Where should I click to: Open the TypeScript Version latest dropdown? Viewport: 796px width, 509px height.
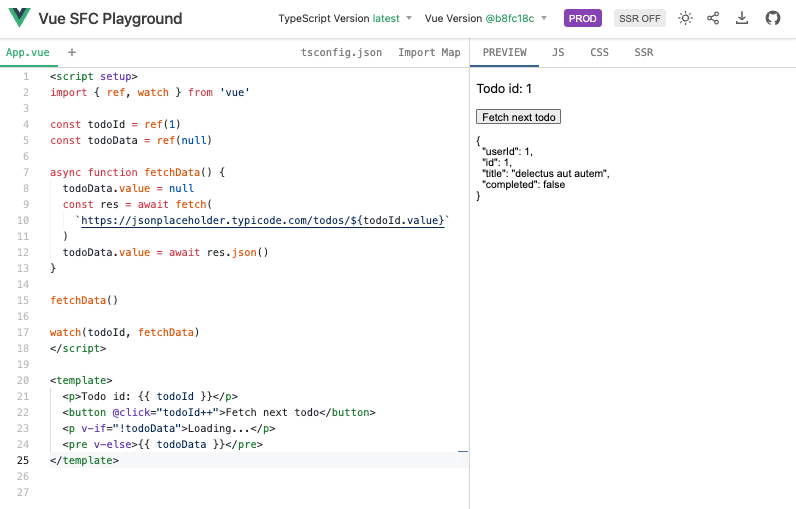coord(345,18)
